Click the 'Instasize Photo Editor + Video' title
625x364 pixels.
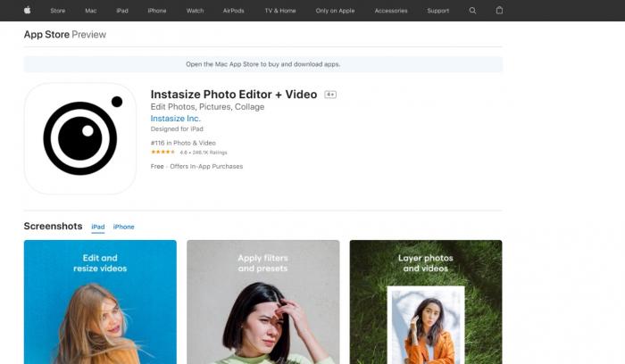click(x=234, y=95)
